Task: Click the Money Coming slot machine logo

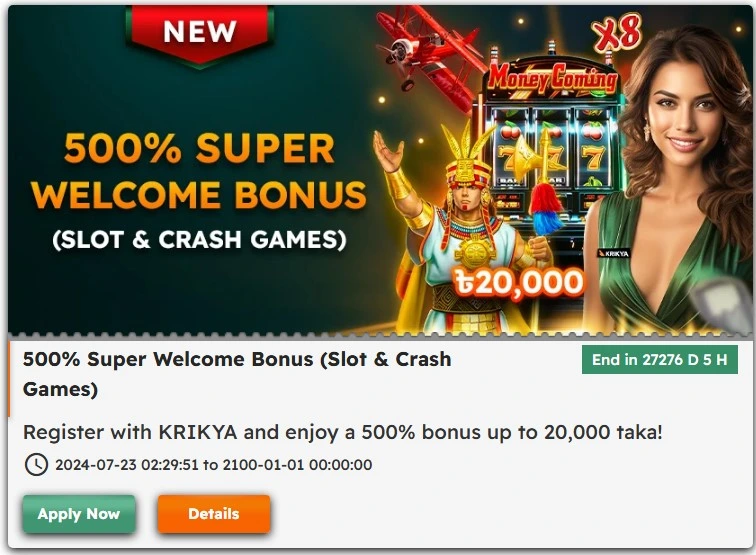Action: click(553, 78)
